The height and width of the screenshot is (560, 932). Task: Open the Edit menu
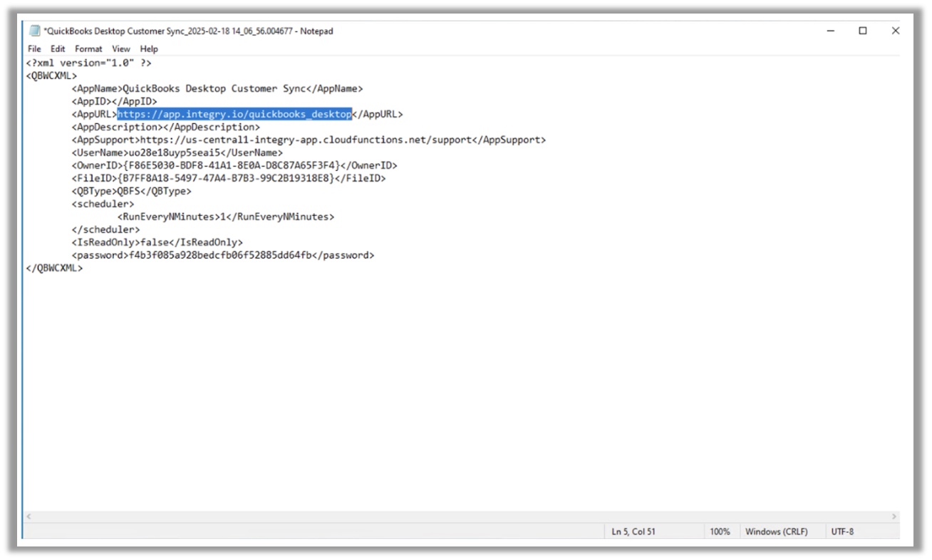coord(58,48)
